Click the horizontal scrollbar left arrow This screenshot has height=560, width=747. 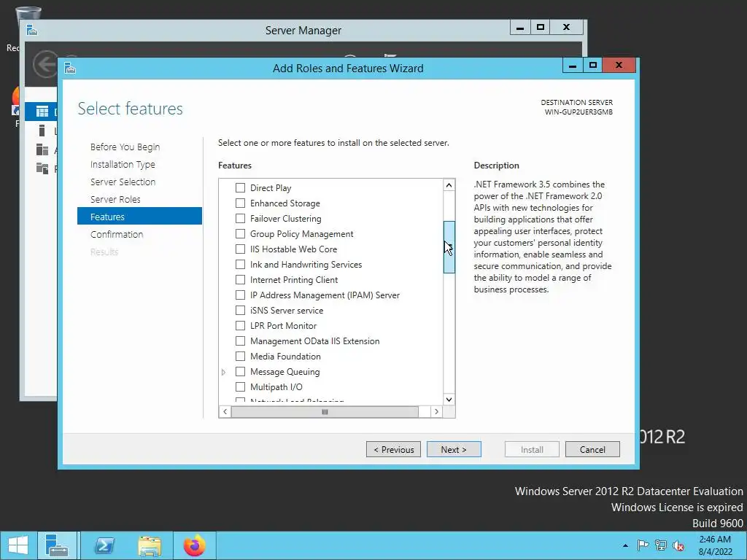coord(225,411)
